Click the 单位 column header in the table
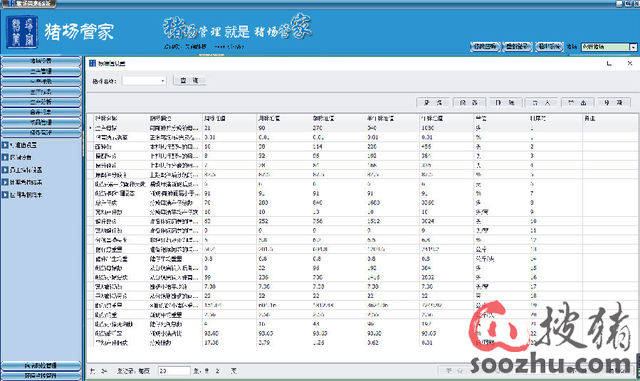 tap(481, 118)
